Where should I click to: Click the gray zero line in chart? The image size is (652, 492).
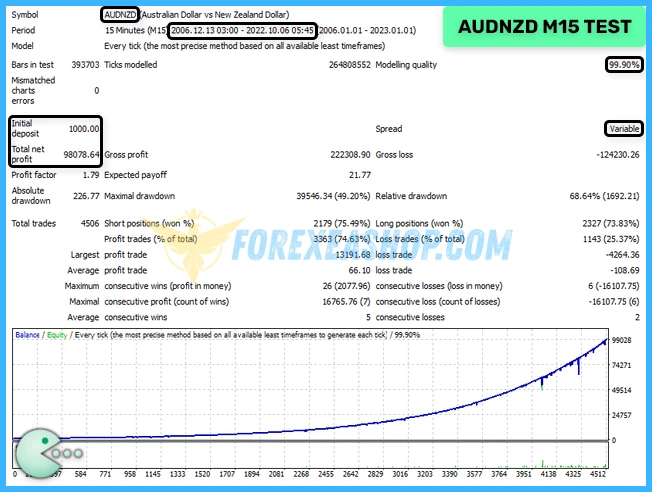[x=300, y=440]
